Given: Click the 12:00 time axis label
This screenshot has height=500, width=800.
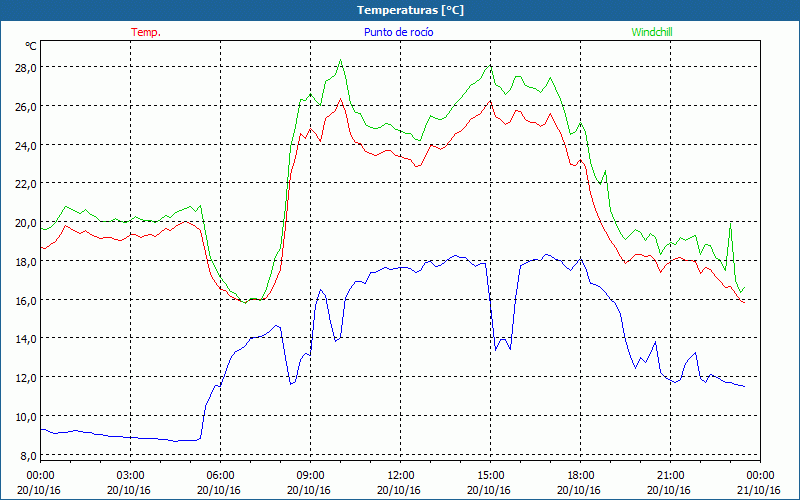Looking at the screenshot, I should [x=401, y=476].
